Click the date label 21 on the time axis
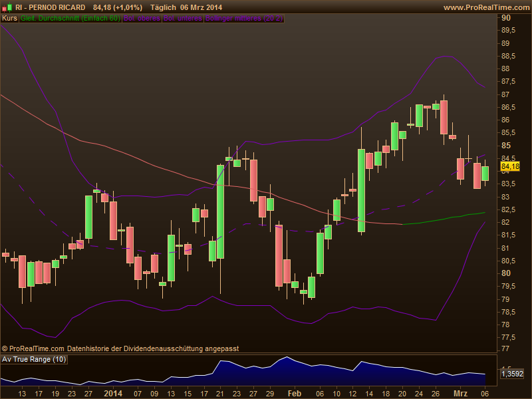This screenshot has width=532, height=399. [x=220, y=394]
